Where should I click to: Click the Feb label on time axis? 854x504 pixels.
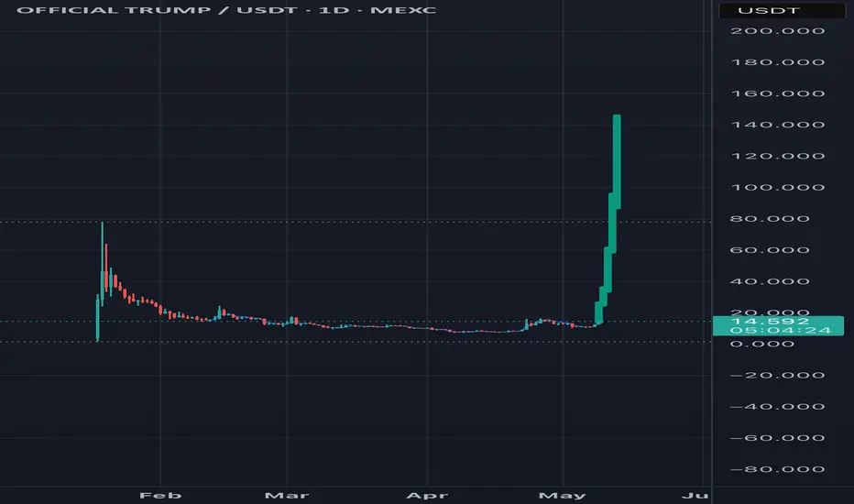click(160, 495)
